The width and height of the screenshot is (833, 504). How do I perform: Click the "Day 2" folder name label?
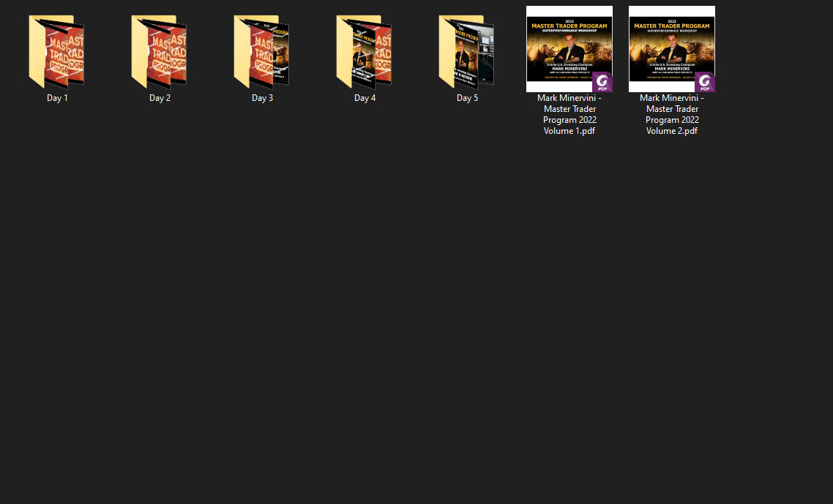160,98
